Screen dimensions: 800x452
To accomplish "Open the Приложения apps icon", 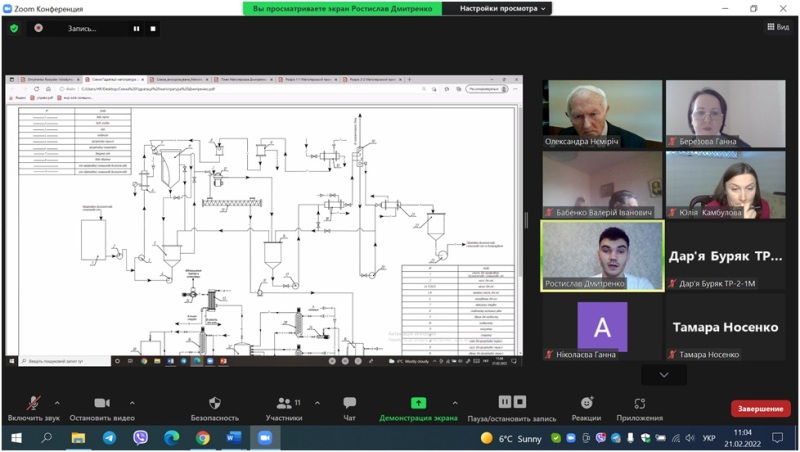I will tap(640, 404).
